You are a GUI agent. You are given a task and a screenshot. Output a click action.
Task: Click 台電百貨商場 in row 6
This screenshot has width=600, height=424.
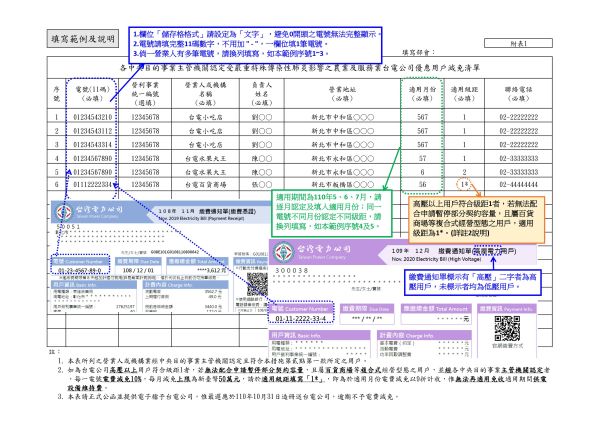(x=205, y=184)
